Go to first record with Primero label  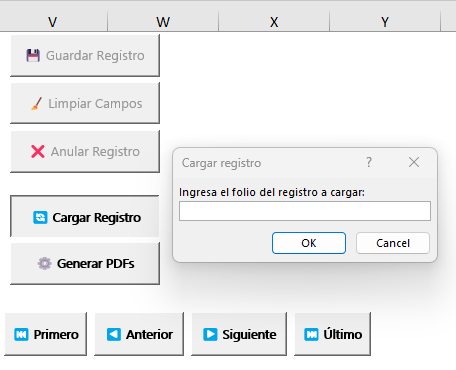[x=56, y=334]
